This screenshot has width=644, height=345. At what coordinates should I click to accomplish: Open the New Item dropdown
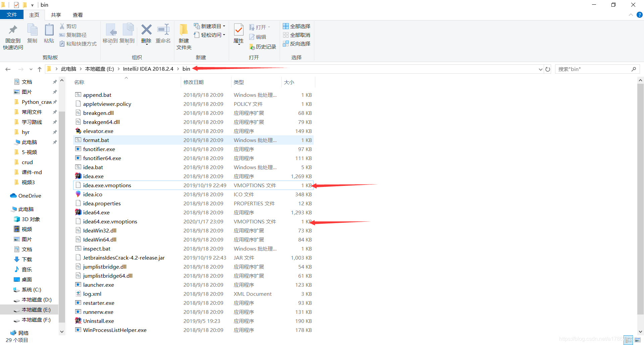(x=210, y=26)
